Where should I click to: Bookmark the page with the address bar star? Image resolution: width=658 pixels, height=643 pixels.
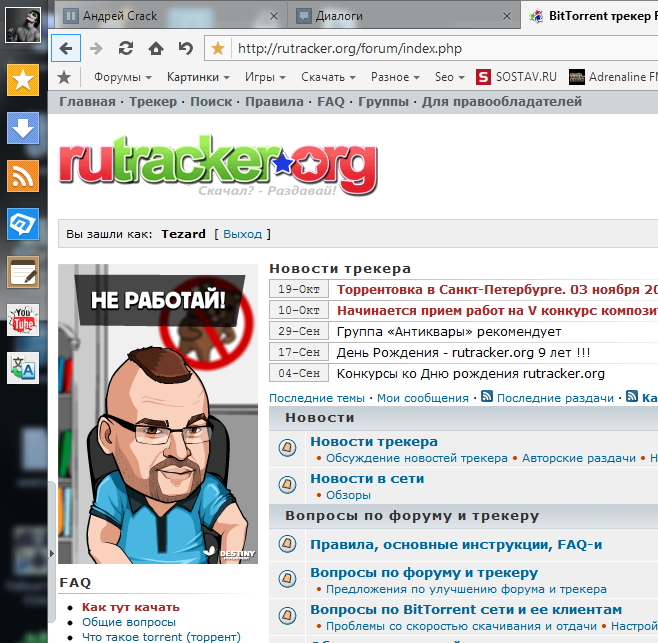(218, 48)
